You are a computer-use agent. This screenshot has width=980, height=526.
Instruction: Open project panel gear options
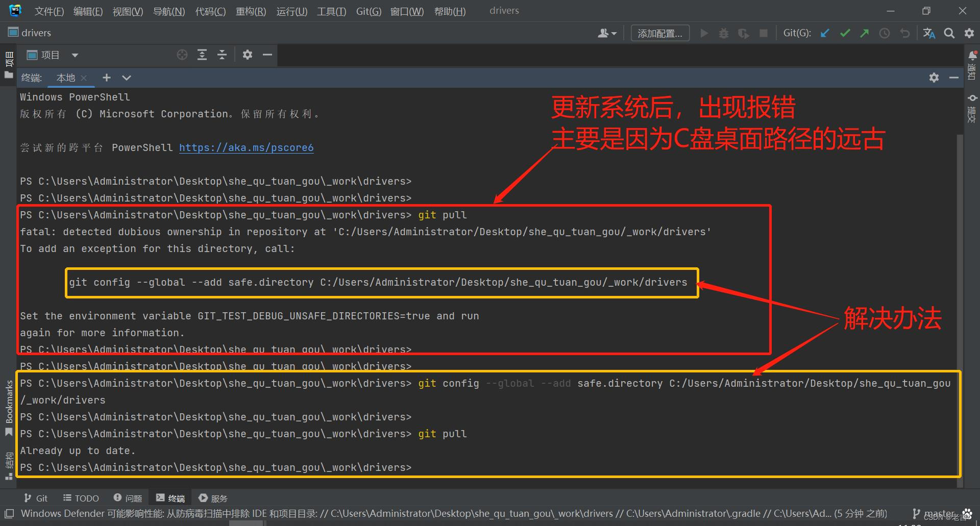tap(248, 55)
